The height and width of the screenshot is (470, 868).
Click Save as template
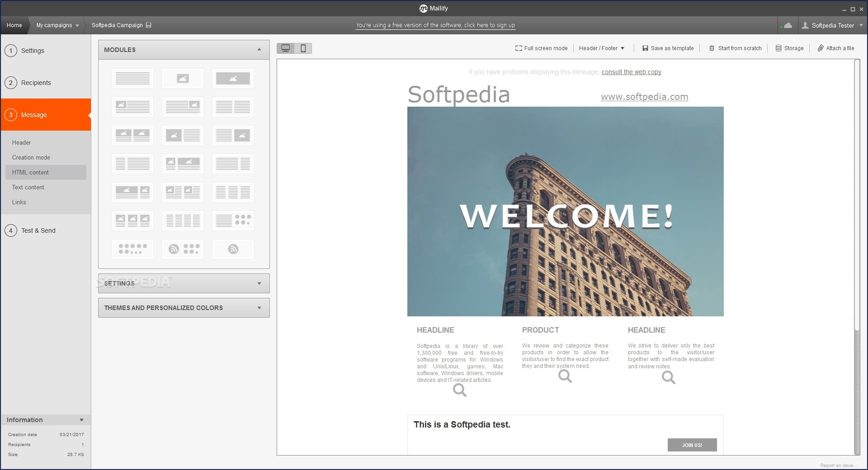(668, 48)
